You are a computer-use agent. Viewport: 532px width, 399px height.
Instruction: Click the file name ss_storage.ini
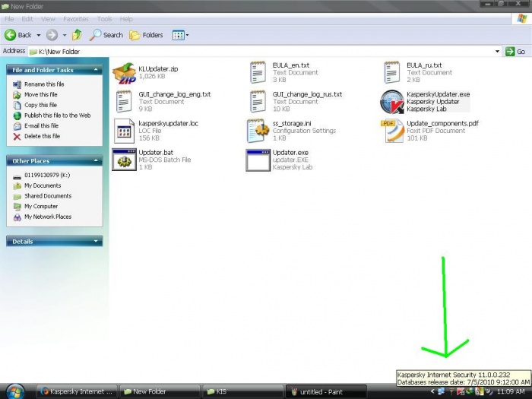[292, 123]
